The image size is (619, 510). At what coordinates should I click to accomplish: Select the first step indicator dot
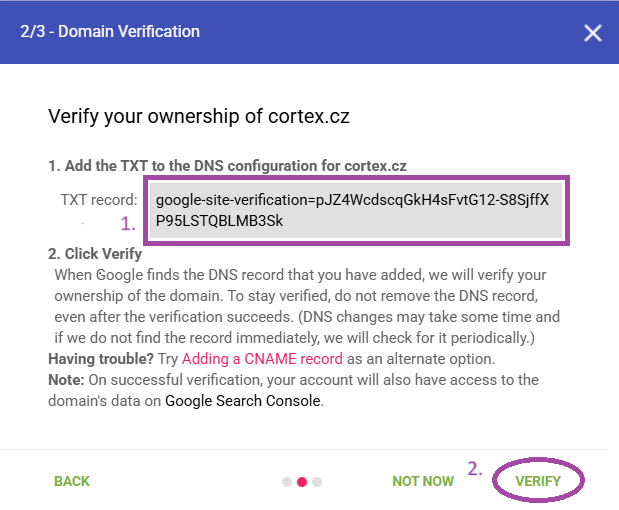(x=287, y=481)
